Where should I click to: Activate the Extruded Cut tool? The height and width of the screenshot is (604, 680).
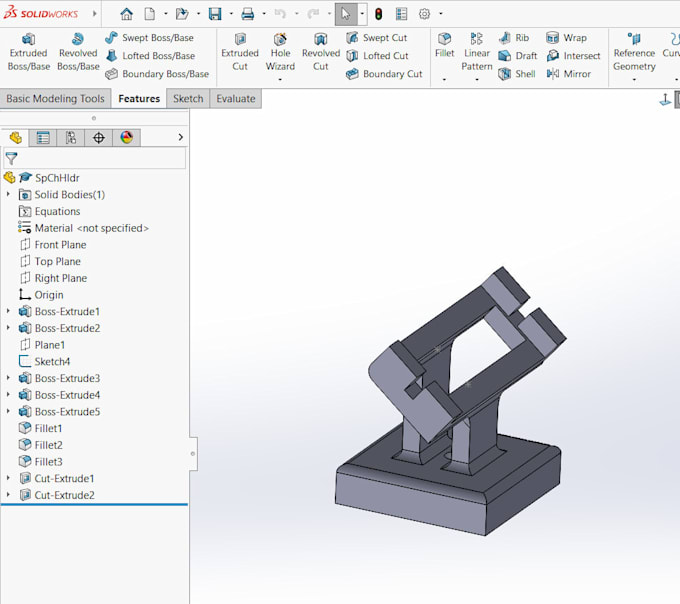pyautogui.click(x=240, y=52)
